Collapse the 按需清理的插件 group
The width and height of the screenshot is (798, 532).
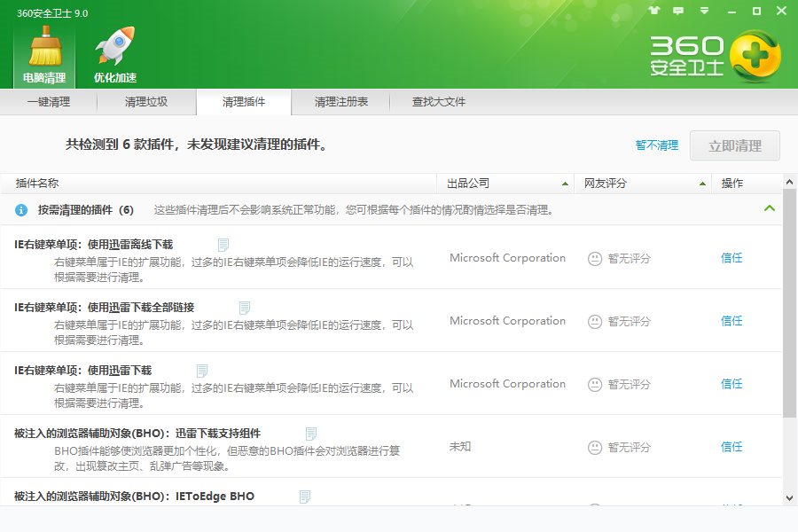(x=769, y=209)
